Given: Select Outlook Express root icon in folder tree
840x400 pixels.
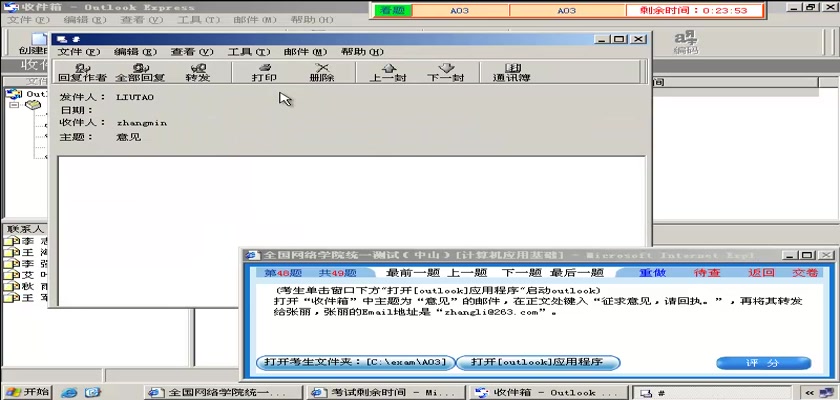Looking at the screenshot, I should click(13, 94).
